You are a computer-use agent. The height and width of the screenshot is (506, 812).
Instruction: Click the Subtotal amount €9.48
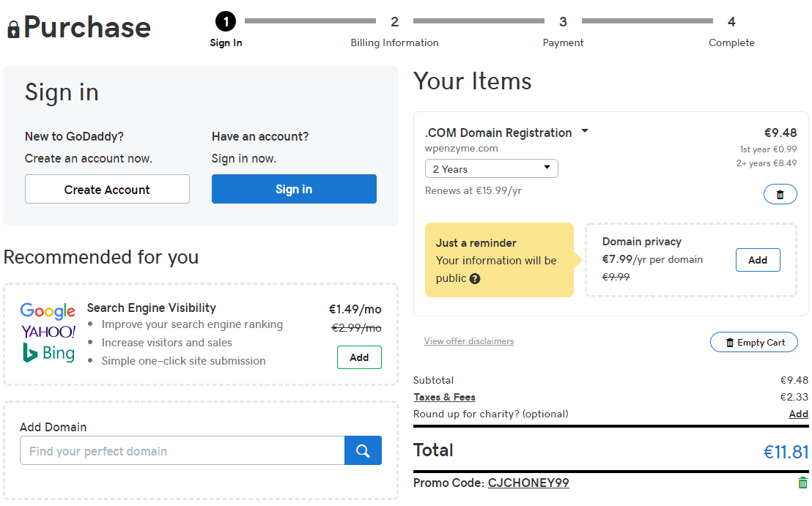794,380
